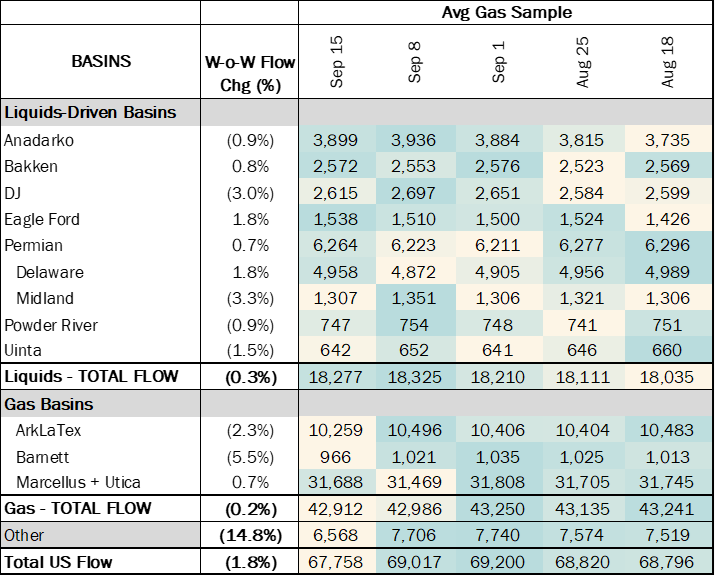Select the BASINS column header
Viewport: 715px width, 576px height.
(101, 61)
